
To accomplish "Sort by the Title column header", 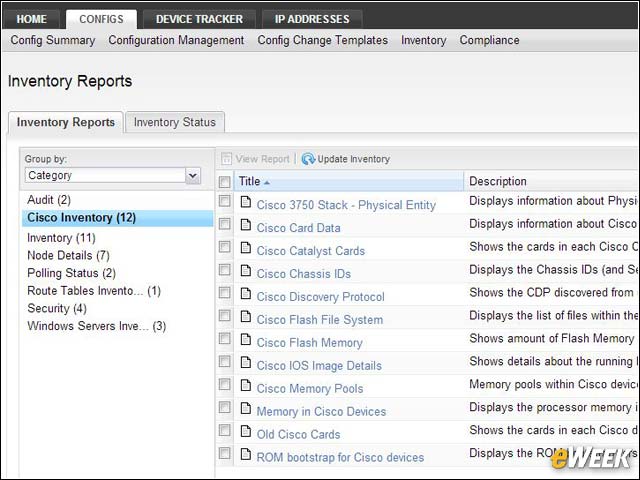I will point(349,181).
